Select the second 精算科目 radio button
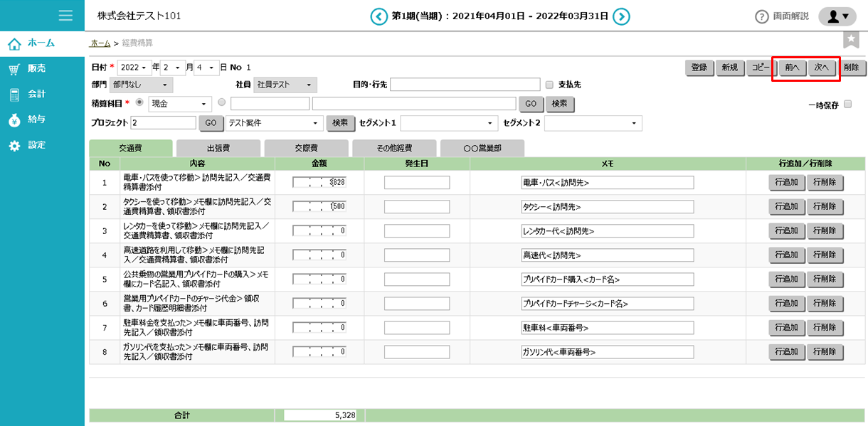 (222, 102)
